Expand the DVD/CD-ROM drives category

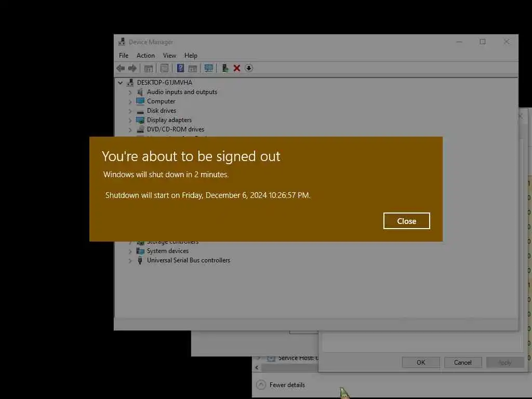click(x=130, y=129)
